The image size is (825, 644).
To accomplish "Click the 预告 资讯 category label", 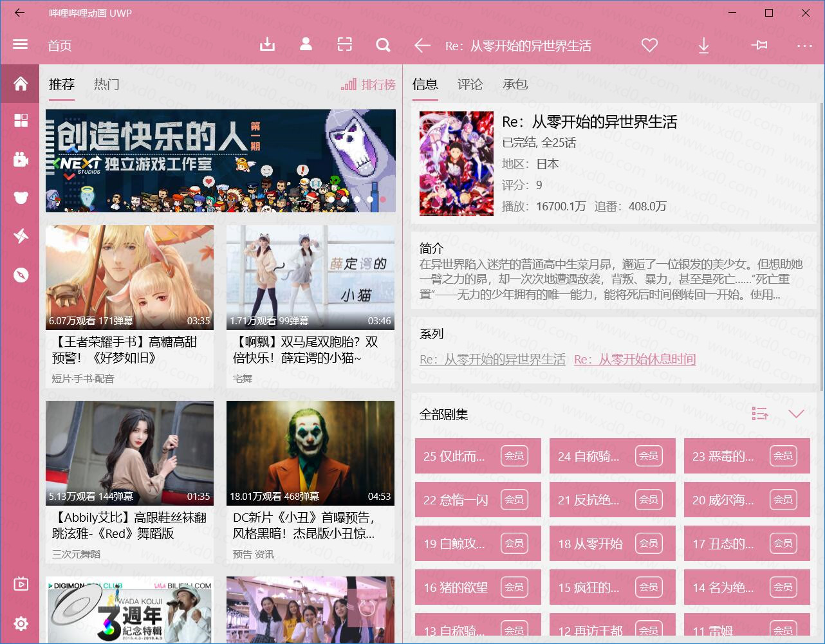I will (x=253, y=554).
